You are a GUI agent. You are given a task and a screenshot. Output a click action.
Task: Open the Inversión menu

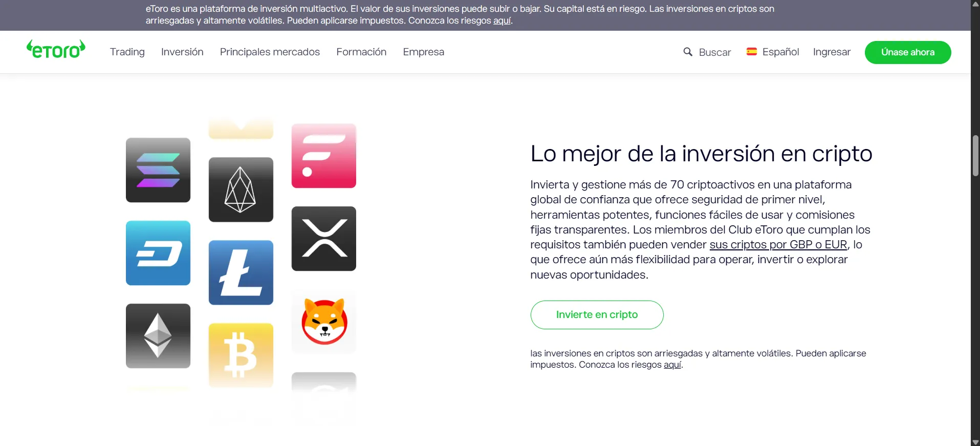[182, 52]
